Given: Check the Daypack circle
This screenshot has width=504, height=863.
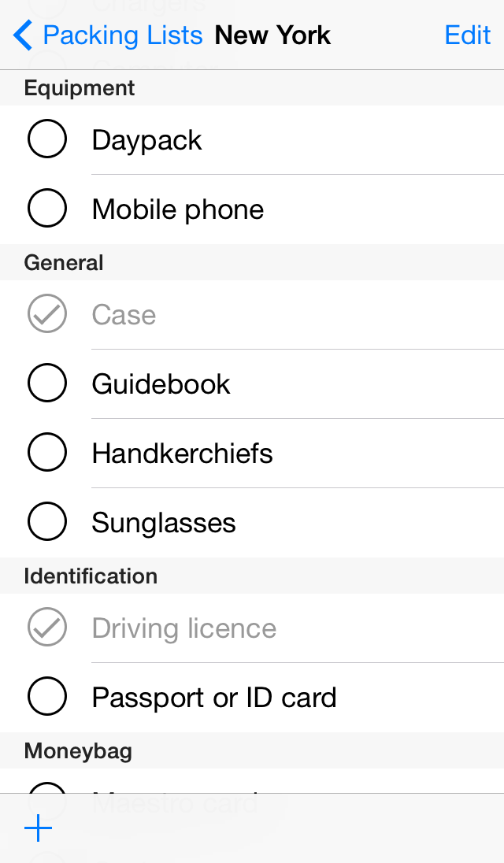Looking at the screenshot, I should click(47, 140).
